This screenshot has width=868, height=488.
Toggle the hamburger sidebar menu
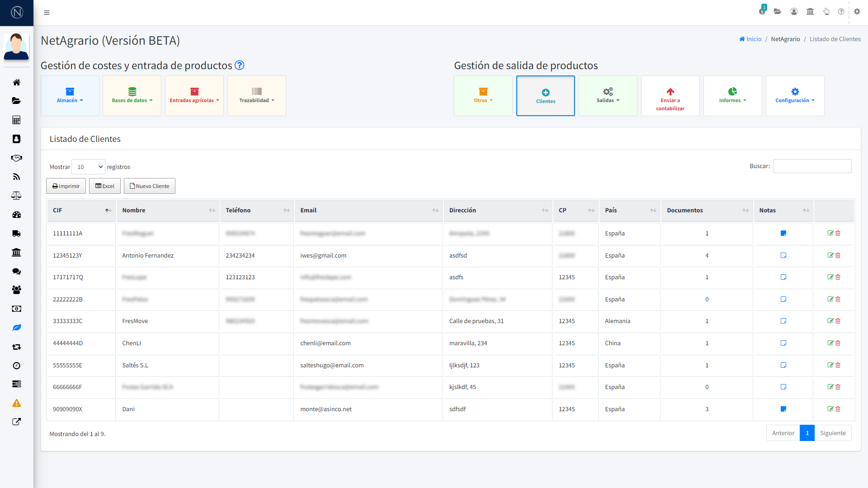(x=47, y=13)
